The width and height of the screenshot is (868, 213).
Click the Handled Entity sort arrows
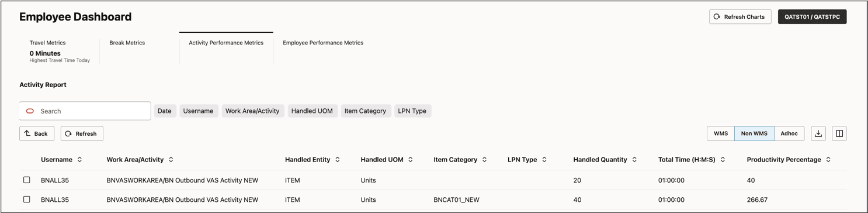pos(338,160)
